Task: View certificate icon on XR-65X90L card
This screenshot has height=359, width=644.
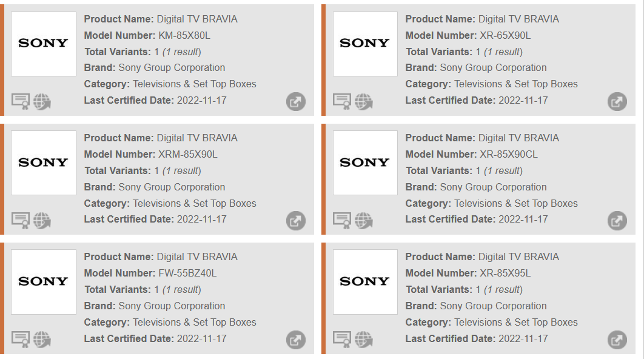Action: [x=342, y=101]
